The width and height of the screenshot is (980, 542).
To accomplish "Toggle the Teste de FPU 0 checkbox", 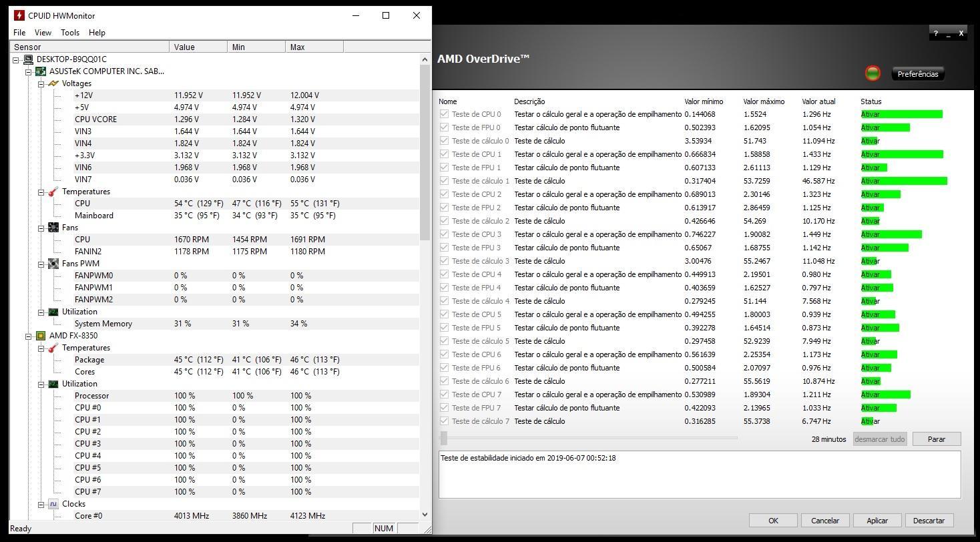I will pos(444,127).
